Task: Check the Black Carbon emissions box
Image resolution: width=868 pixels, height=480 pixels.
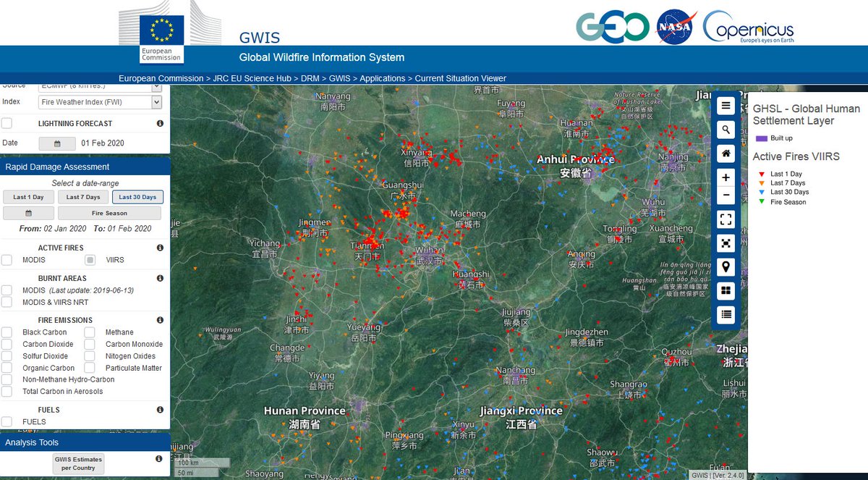Action: 7,332
